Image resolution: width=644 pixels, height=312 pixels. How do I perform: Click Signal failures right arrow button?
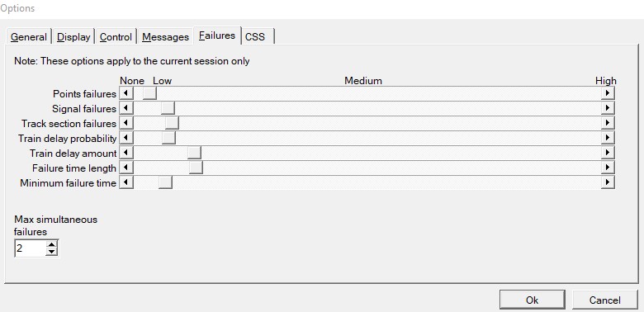(x=608, y=108)
